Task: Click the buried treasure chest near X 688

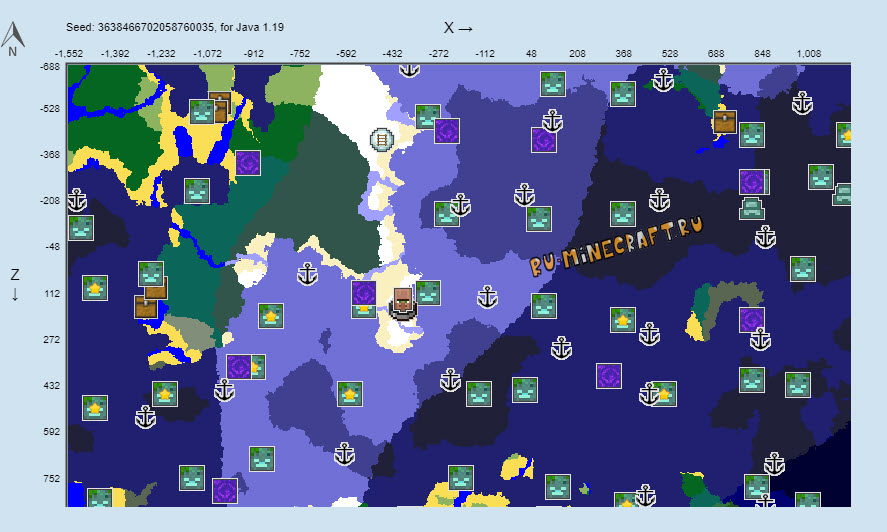Action: tap(725, 122)
